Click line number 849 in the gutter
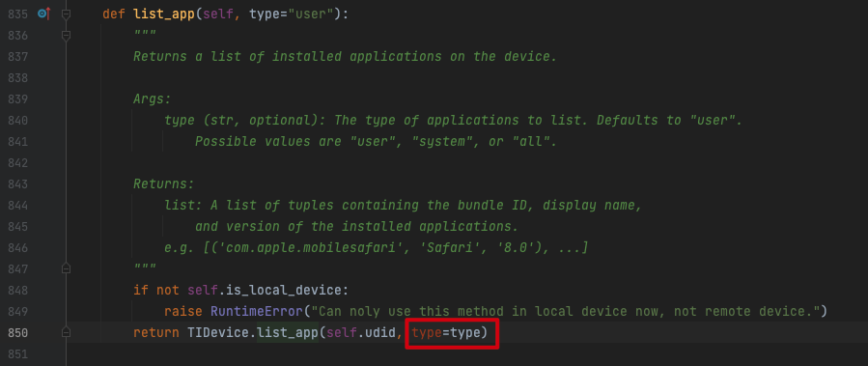This screenshot has width=868, height=366. (x=17, y=311)
